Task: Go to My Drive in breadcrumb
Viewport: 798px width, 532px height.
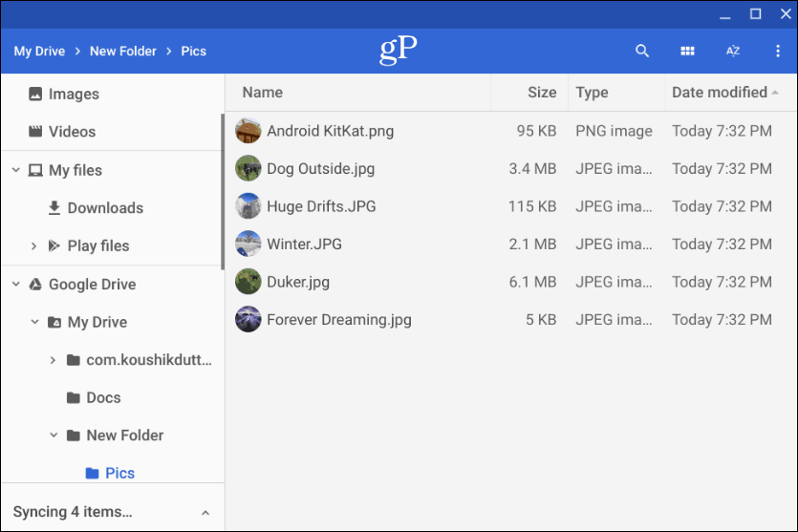Action: (x=39, y=51)
